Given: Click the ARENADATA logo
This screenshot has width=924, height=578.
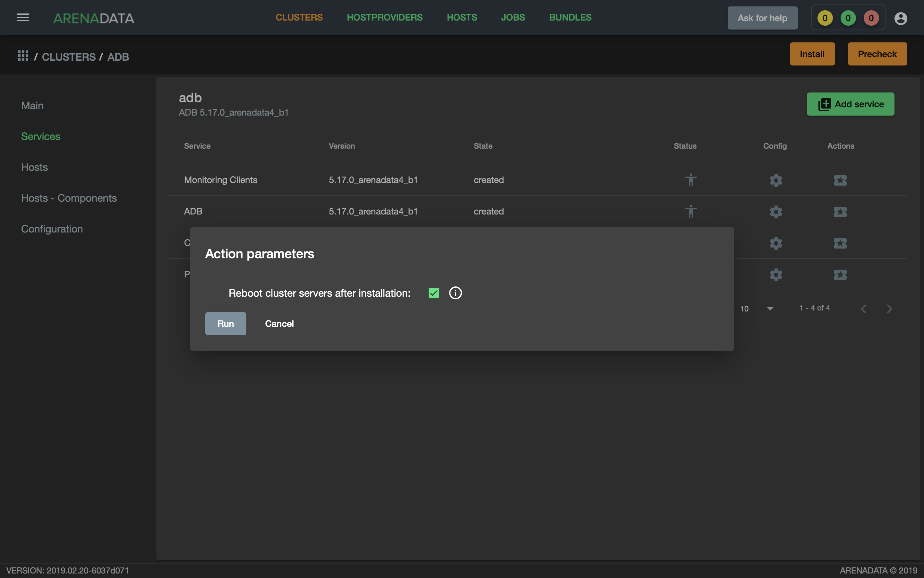Looking at the screenshot, I should [94, 18].
